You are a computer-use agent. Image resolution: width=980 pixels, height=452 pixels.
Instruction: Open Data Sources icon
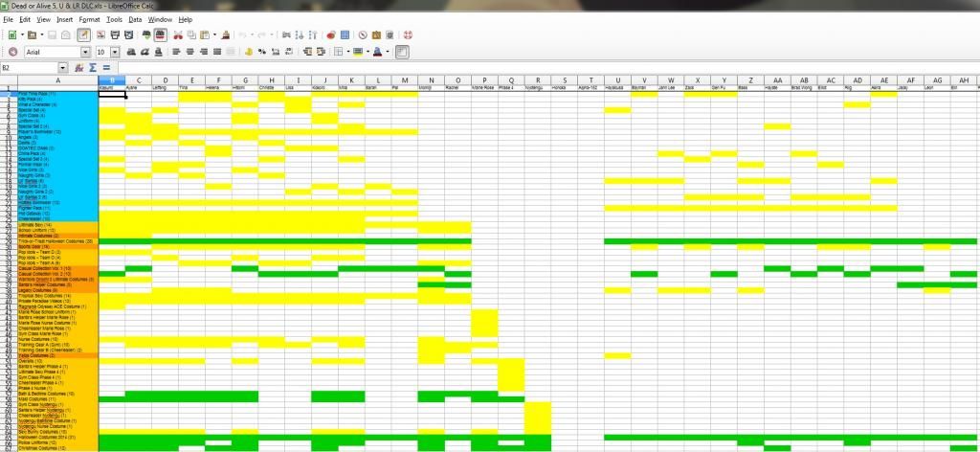coord(390,35)
